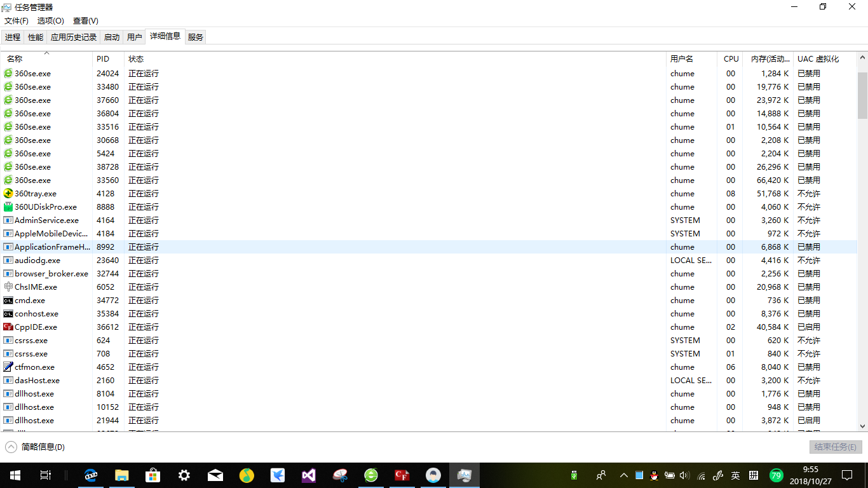Collapse to 简略信息(D) view
The width and height of the screenshot is (868, 488).
click(x=36, y=447)
